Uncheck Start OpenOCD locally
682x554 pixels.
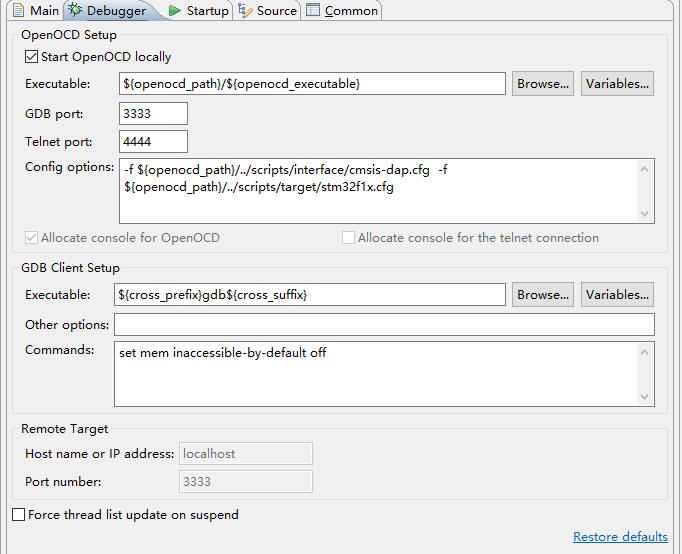pos(32,57)
